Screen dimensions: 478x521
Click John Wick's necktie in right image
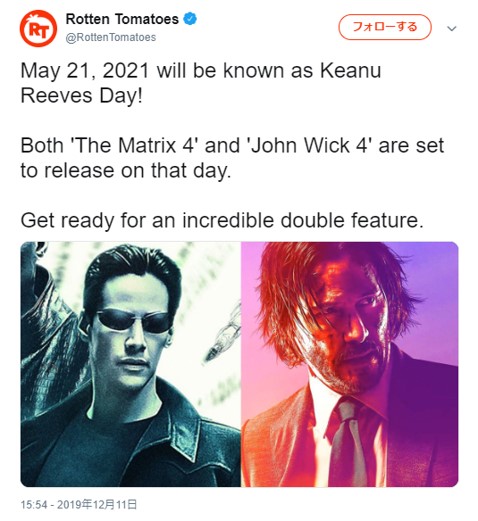click(x=352, y=442)
